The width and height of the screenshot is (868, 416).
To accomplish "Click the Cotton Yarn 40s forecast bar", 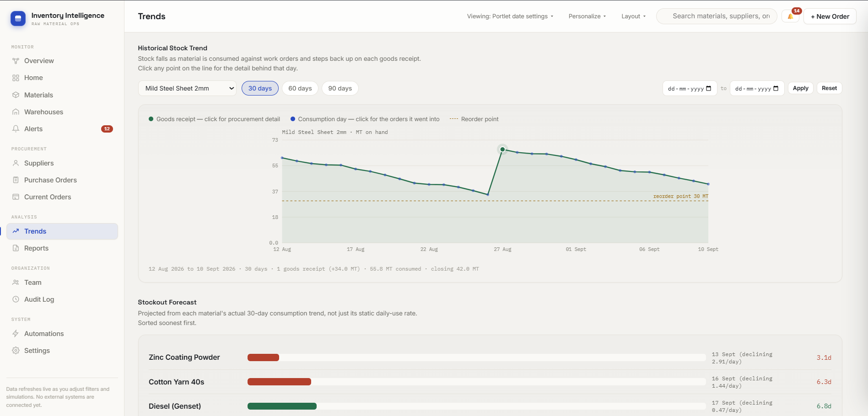I will (279, 382).
